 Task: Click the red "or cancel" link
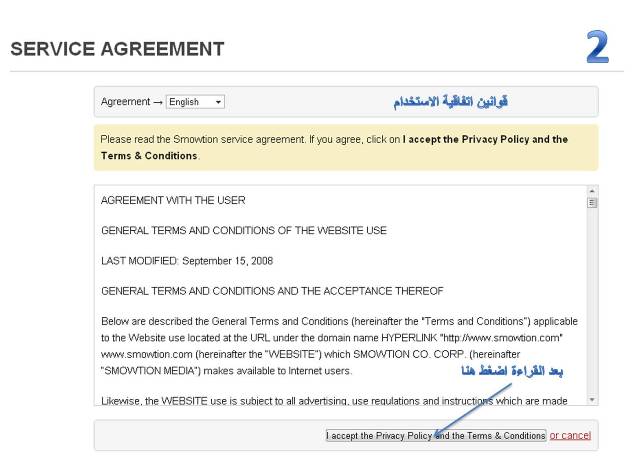[570, 435]
